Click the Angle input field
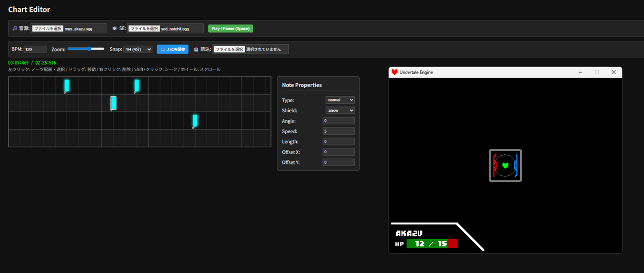Image resolution: width=644 pixels, height=273 pixels. pos(339,121)
